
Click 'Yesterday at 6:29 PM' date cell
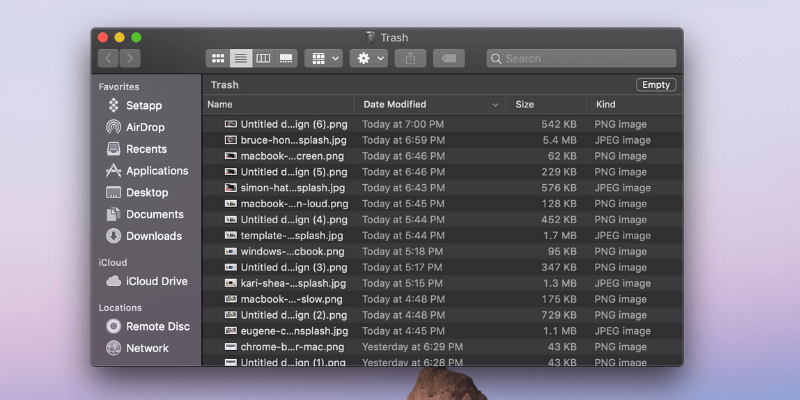click(x=412, y=346)
